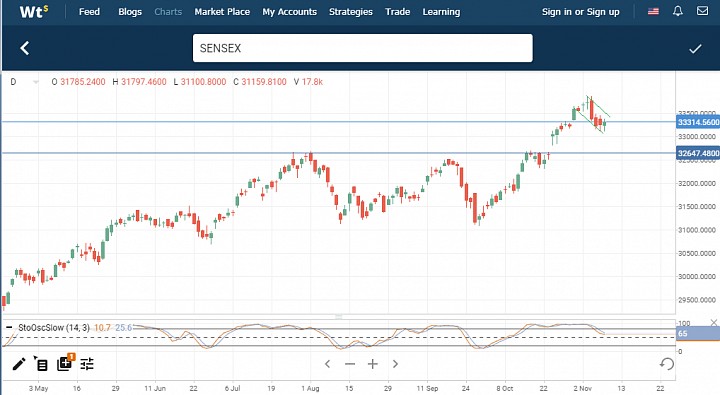Go to the Charts tab

(x=168, y=12)
